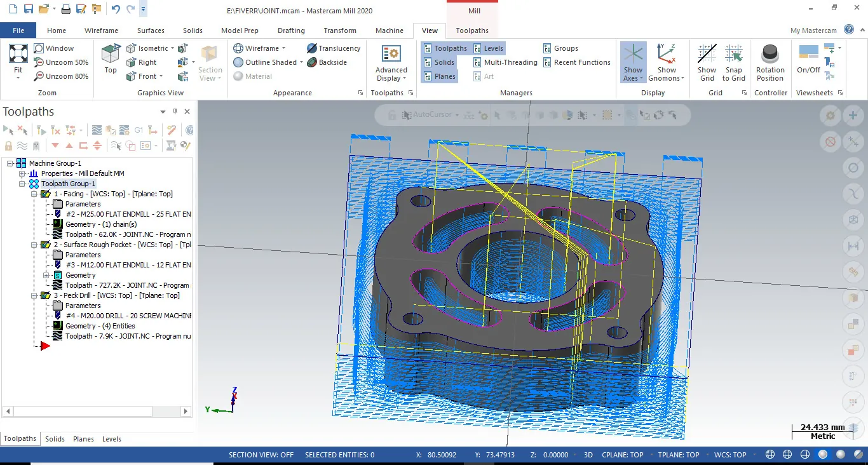This screenshot has width=868, height=465.
Task: Collapse the Machine Group-1 node
Action: point(10,163)
